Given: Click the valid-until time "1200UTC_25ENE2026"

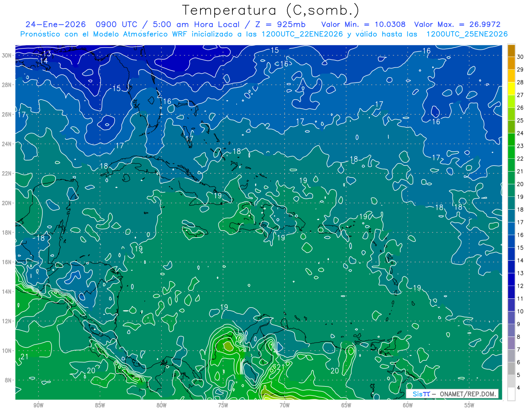Looking at the screenshot, I should pyautogui.click(x=467, y=34).
